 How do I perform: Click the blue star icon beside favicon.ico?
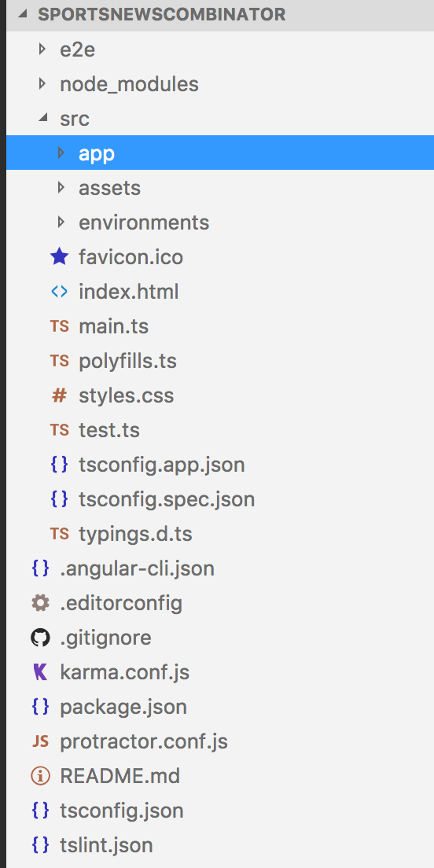tap(59, 257)
